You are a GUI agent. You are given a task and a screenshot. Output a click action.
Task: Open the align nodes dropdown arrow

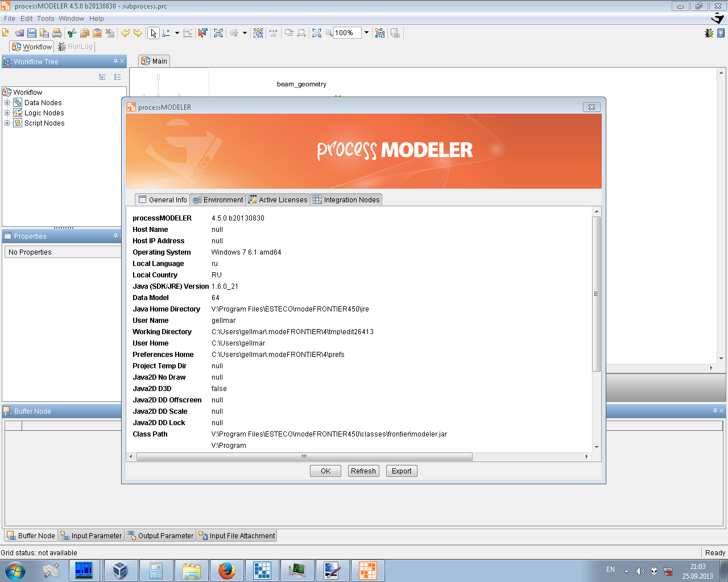(x=245, y=33)
